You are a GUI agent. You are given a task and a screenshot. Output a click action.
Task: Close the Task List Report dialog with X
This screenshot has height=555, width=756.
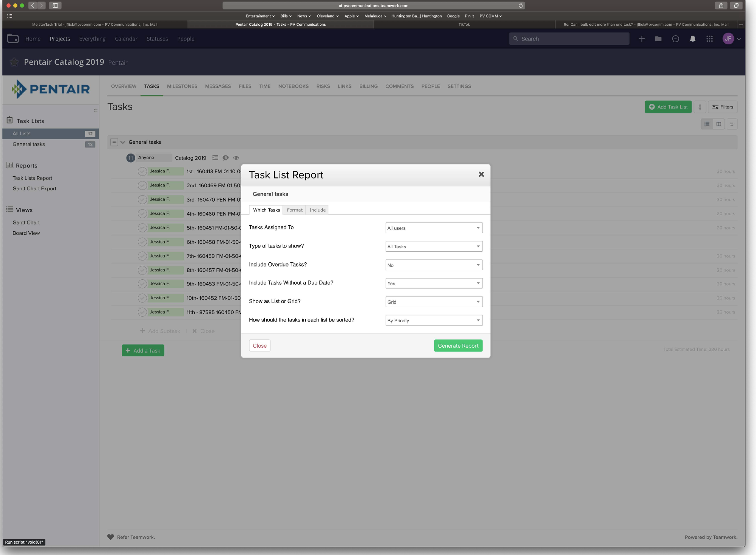[481, 174]
